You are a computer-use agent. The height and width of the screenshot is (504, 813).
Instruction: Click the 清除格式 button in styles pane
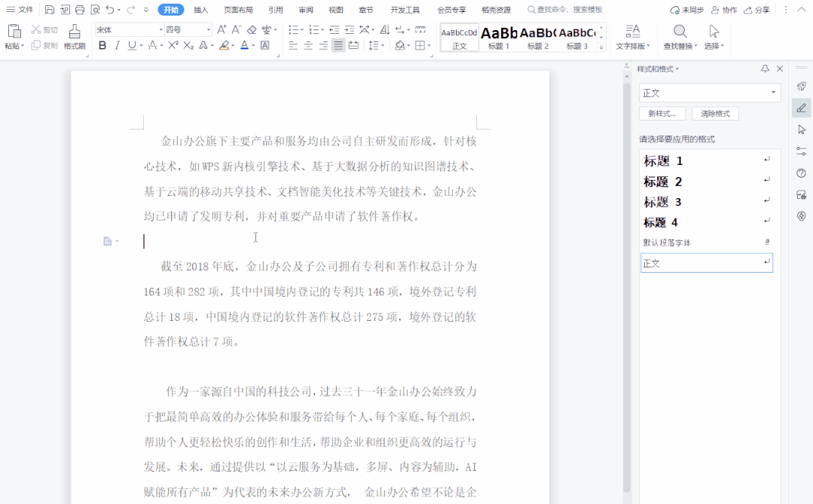click(x=715, y=114)
